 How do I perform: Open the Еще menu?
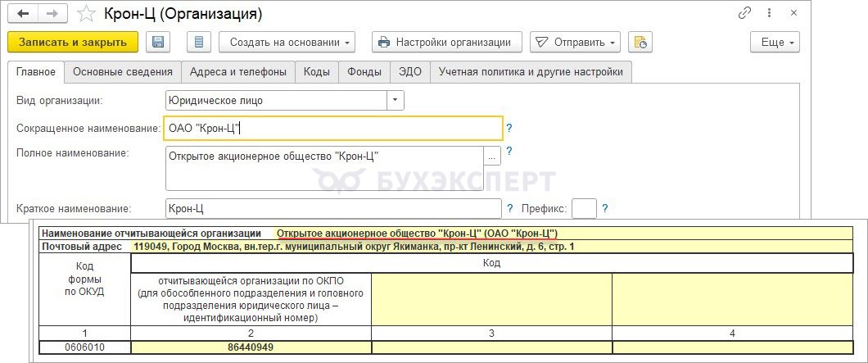[775, 42]
